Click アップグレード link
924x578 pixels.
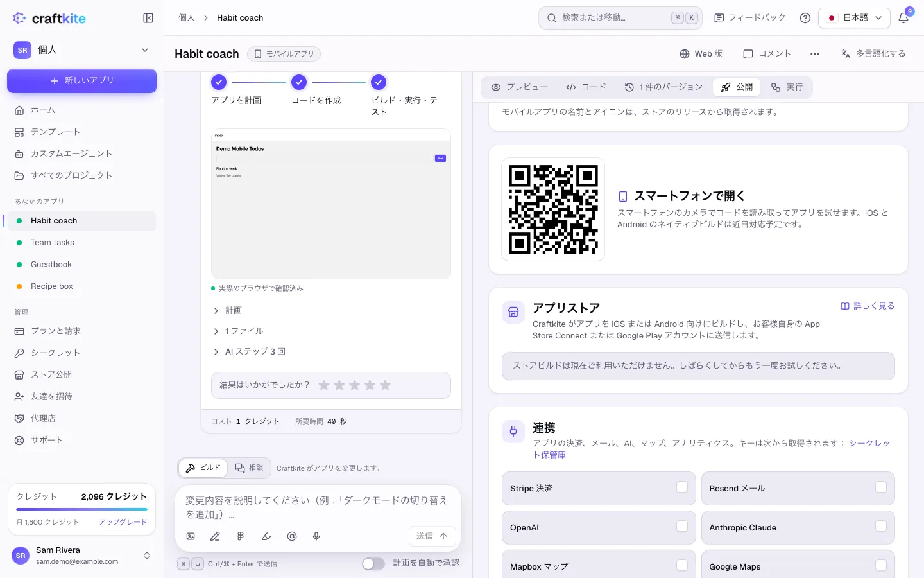(123, 522)
